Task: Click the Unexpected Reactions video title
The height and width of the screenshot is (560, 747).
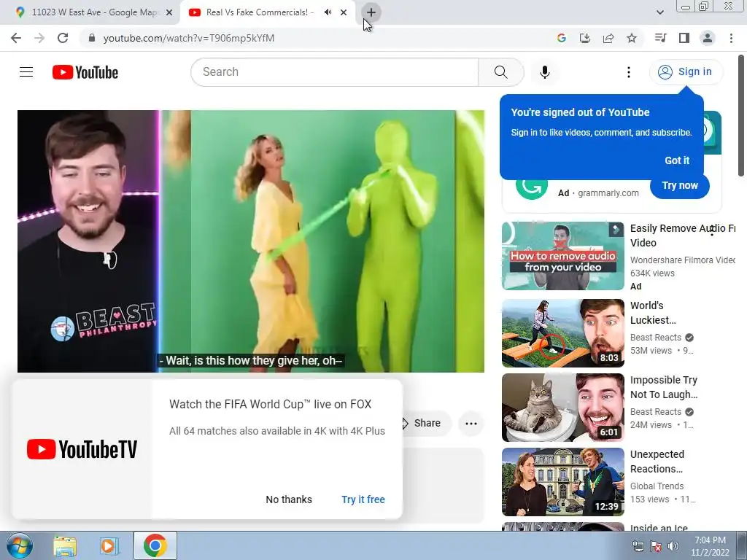Action: tap(657, 462)
